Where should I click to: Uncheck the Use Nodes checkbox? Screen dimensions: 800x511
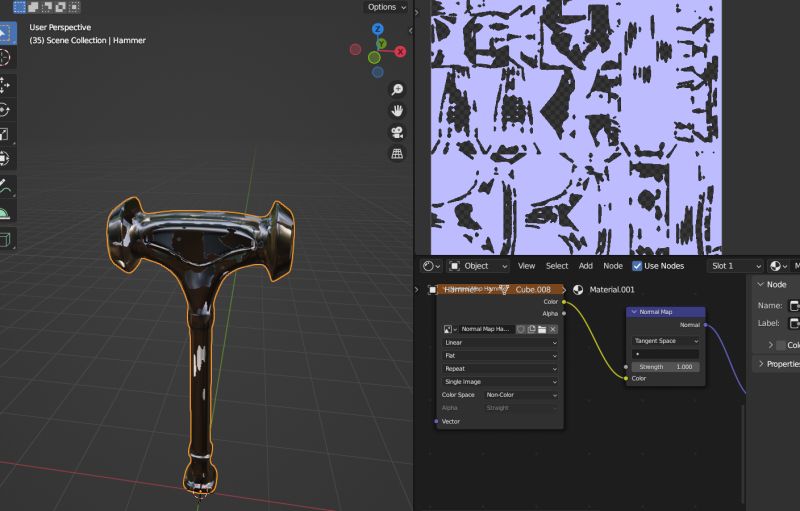coord(637,266)
